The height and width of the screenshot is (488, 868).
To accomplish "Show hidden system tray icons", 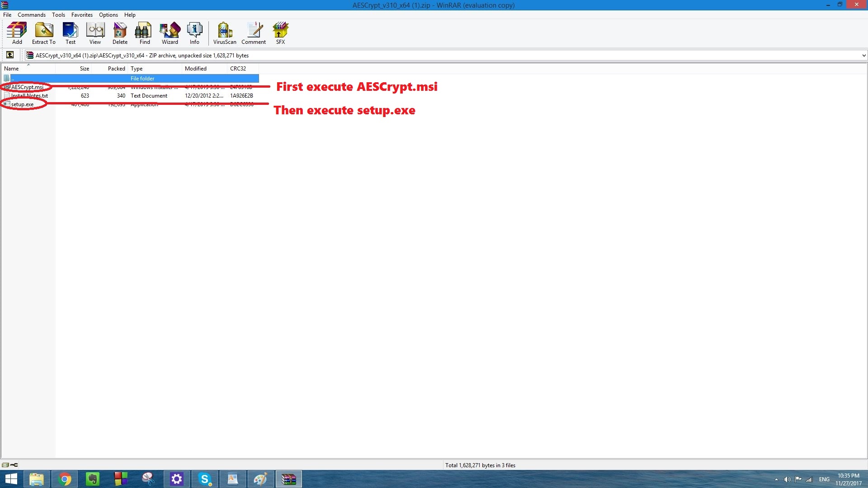I will tap(776, 479).
